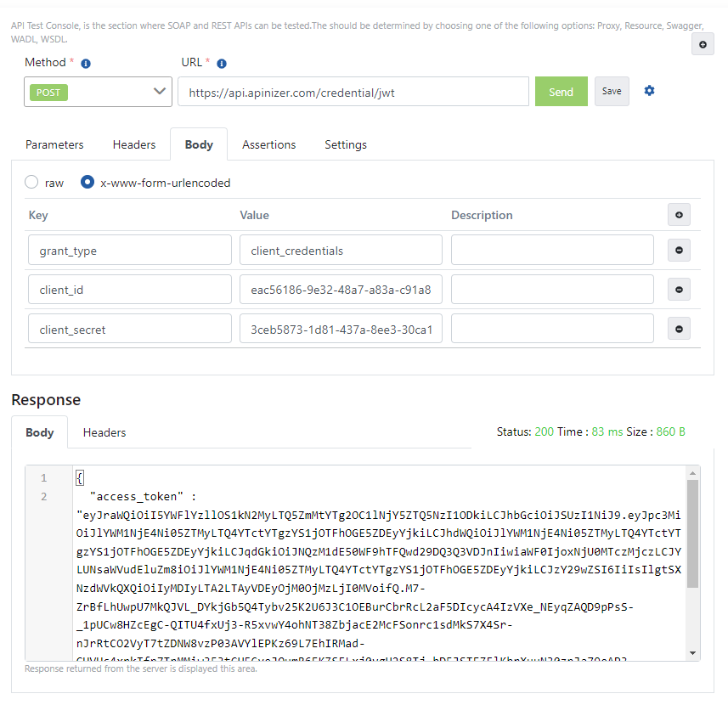This screenshot has height=705, width=728.
Task: Open the Parameters tab
Action: [54, 144]
